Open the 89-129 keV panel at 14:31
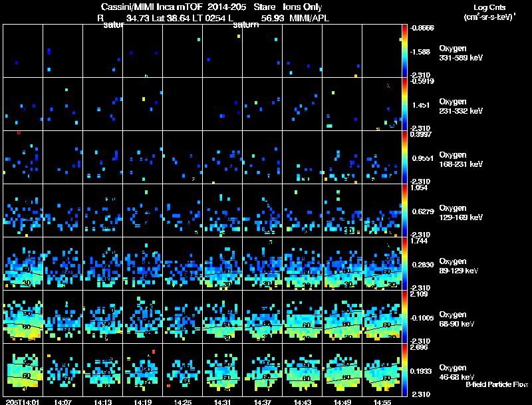This screenshot has height=405, width=532. tap(222, 263)
